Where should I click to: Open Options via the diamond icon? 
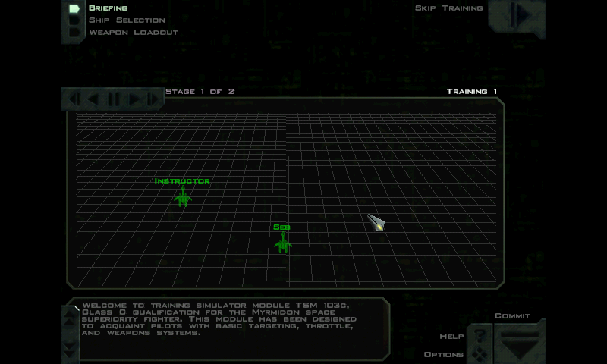pyautogui.click(x=479, y=353)
